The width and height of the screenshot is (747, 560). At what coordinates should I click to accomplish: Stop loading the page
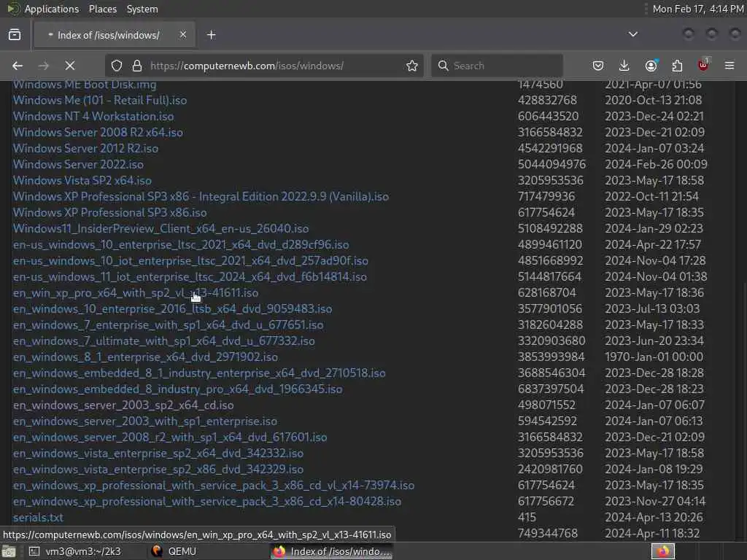[x=70, y=66]
